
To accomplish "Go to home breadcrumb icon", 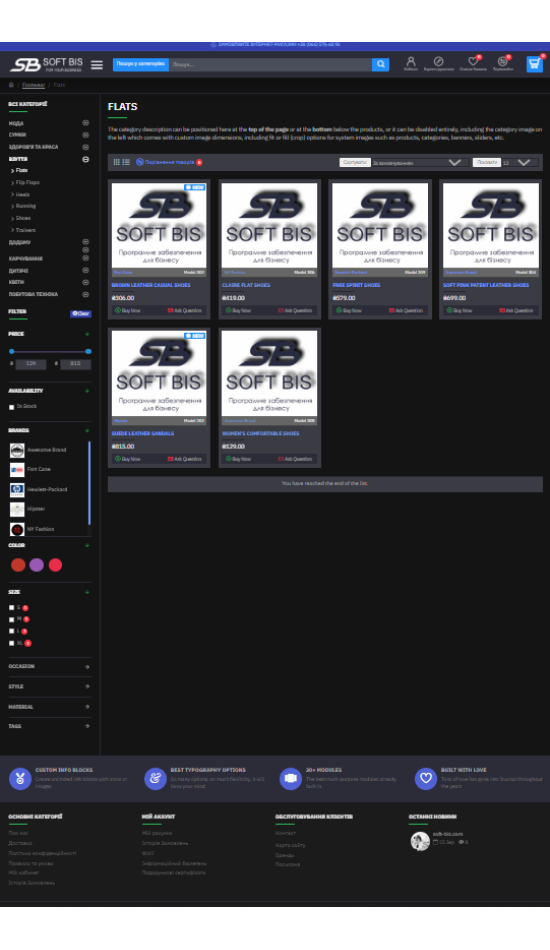I will pos(11,85).
